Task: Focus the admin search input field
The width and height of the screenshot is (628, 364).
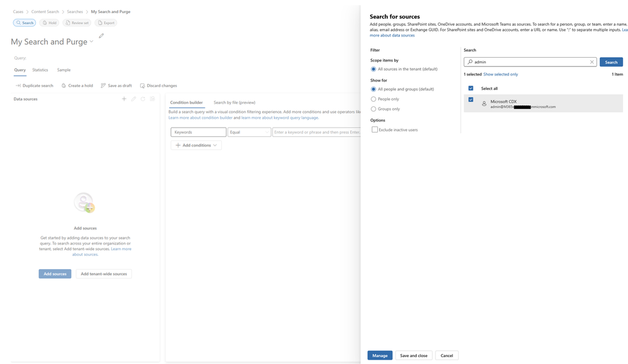Action: 531,62
